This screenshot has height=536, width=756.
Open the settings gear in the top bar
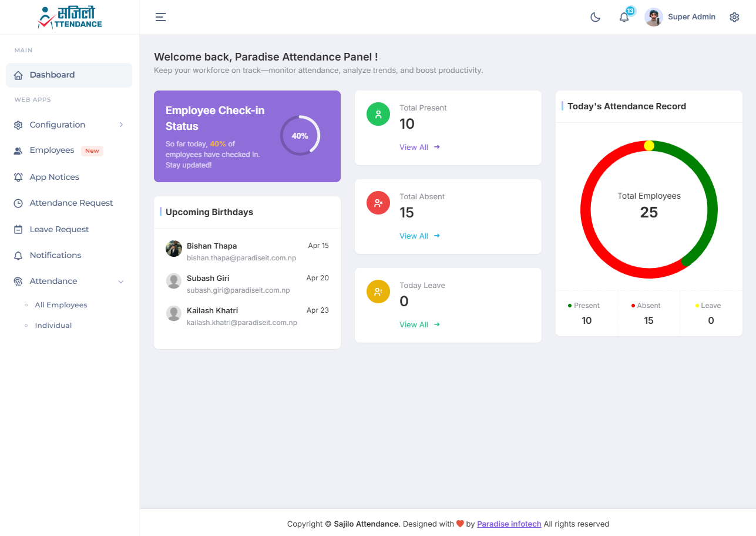(x=734, y=17)
